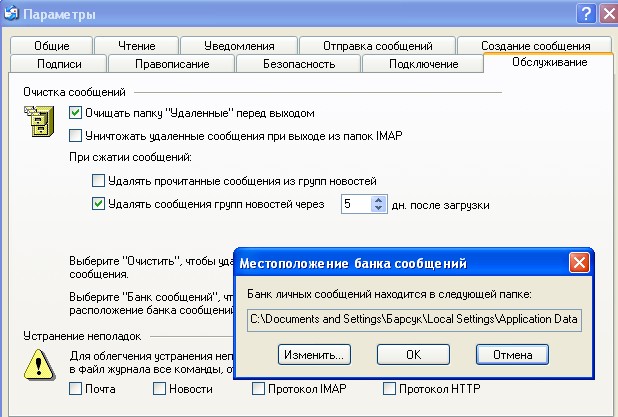Open the Подписи tab
The width and height of the screenshot is (618, 417).
point(59,64)
